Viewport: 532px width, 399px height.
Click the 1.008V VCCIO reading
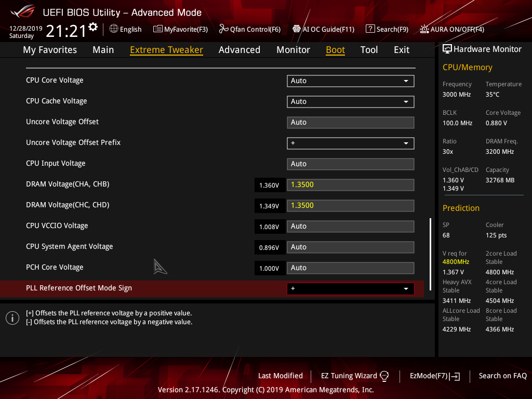[269, 227]
